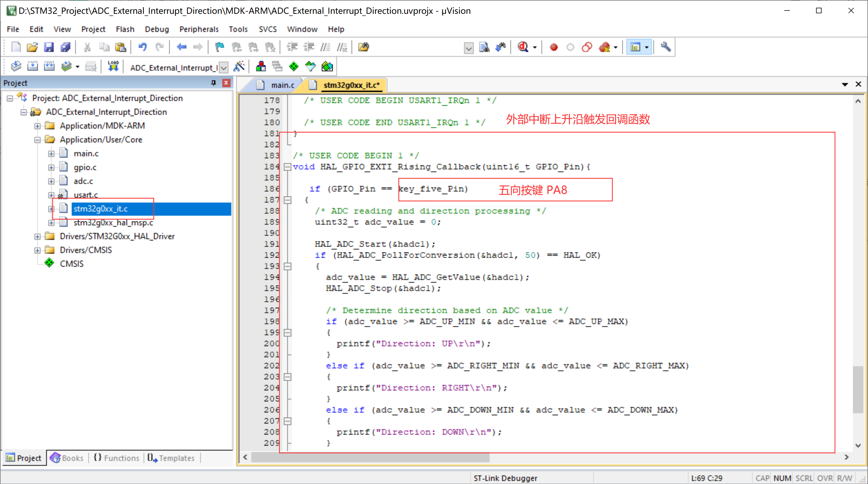Close the Project panel with the red X
This screenshot has height=484, width=868.
(x=227, y=83)
